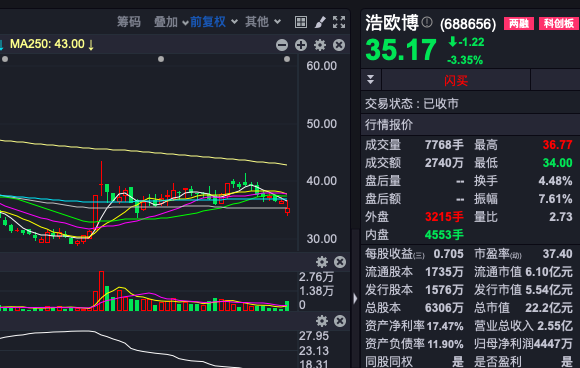The image size is (580, 368).
Task: Close the volume sub-chart panel
Action: click(x=340, y=262)
